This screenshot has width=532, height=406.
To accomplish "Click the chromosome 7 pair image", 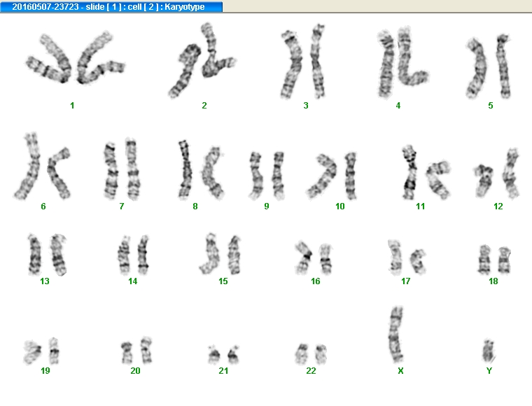I will 122,169.
